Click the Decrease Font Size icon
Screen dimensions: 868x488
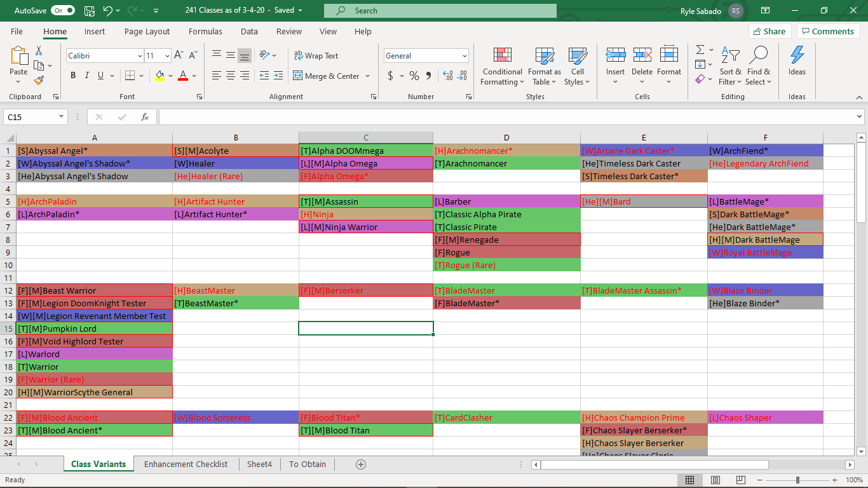pyautogui.click(x=193, y=56)
